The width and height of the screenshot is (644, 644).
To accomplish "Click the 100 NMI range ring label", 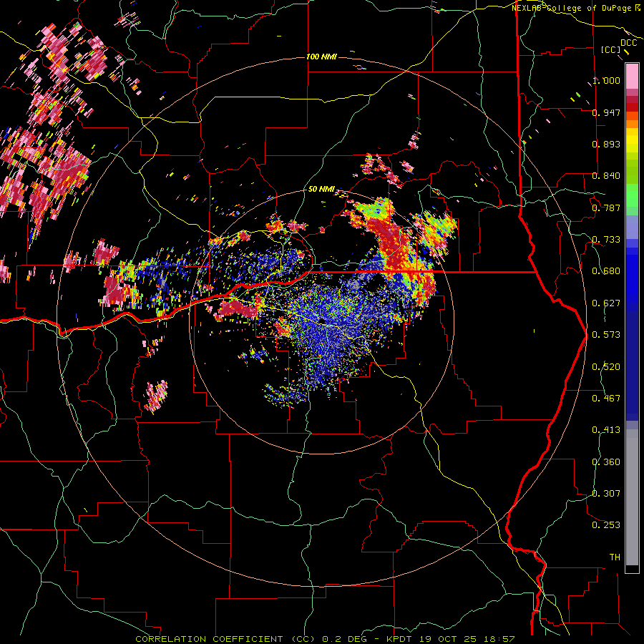I will click(x=321, y=57).
